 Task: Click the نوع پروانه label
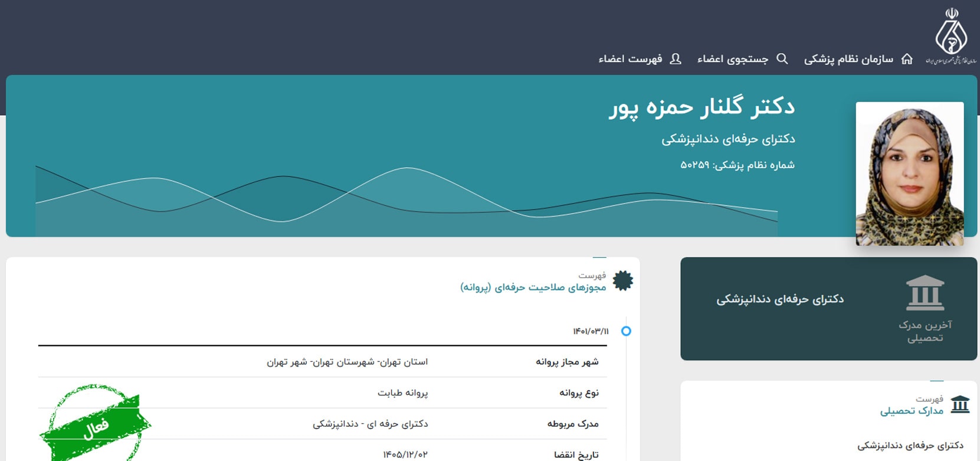coord(579,393)
